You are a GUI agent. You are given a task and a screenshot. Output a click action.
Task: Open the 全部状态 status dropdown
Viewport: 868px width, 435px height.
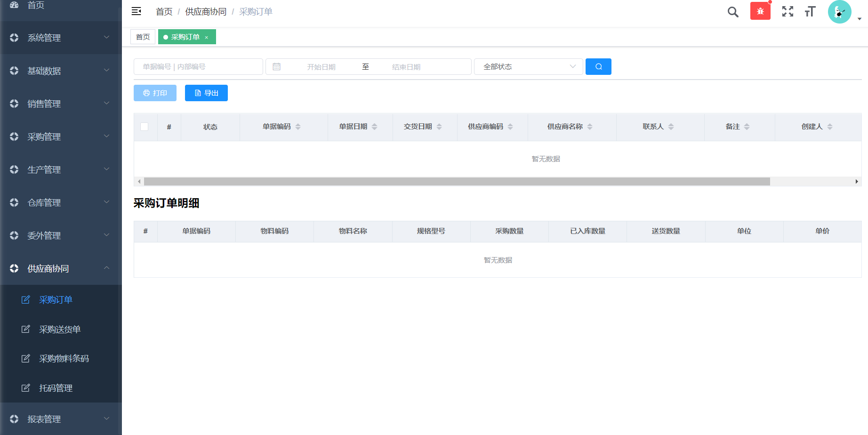click(528, 66)
